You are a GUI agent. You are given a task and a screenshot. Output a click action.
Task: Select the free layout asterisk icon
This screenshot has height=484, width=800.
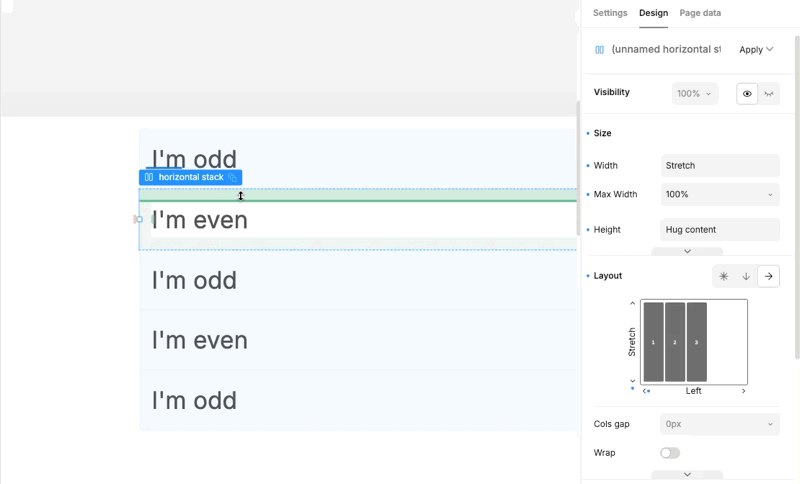click(x=723, y=276)
